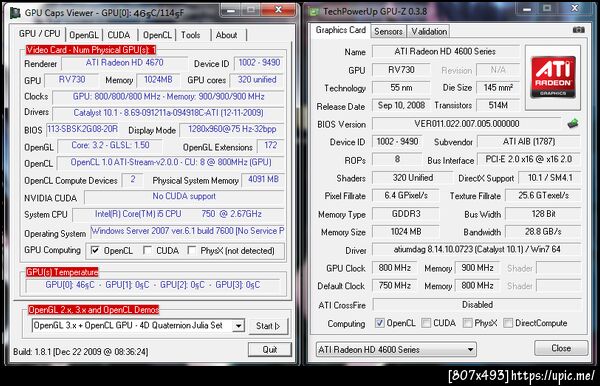Select the Validation tab in GPU-Z
This screenshot has width=600, height=386.
tap(429, 31)
